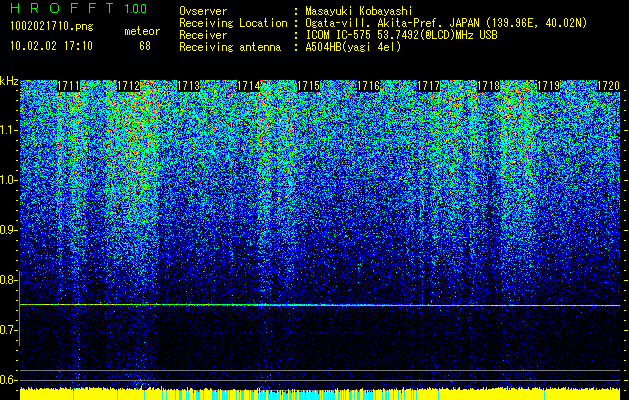This screenshot has width=629, height=400.
Task: Select the filename 1002021710.png
Action: pyautogui.click(x=52, y=27)
